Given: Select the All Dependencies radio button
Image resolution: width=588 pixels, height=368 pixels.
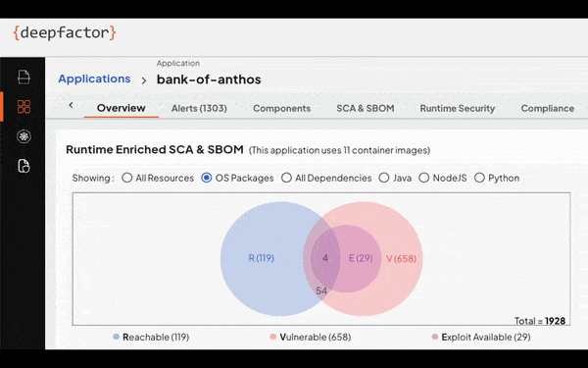Looking at the screenshot, I should click(x=286, y=178).
